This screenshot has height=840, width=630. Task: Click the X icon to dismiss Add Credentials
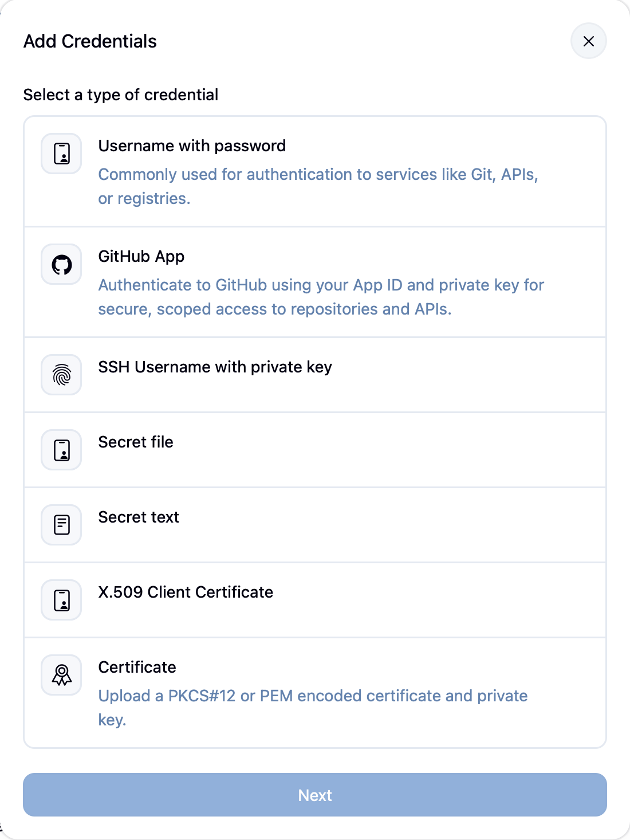pyautogui.click(x=589, y=41)
